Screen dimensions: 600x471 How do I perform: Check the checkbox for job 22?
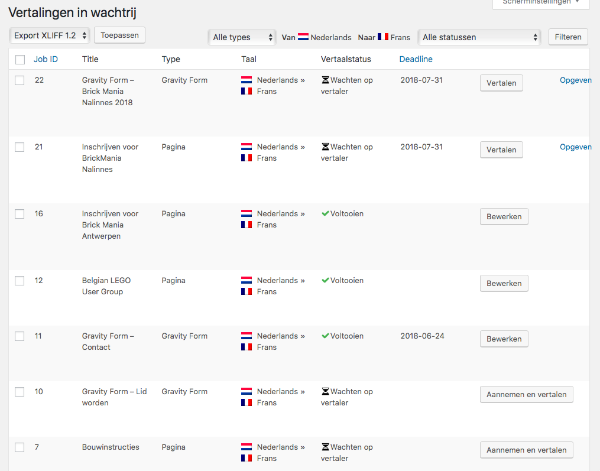coord(20,80)
